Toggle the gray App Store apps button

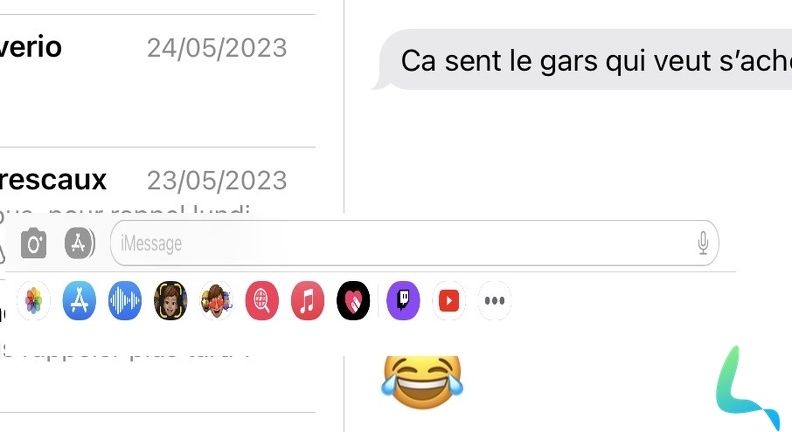[79, 243]
